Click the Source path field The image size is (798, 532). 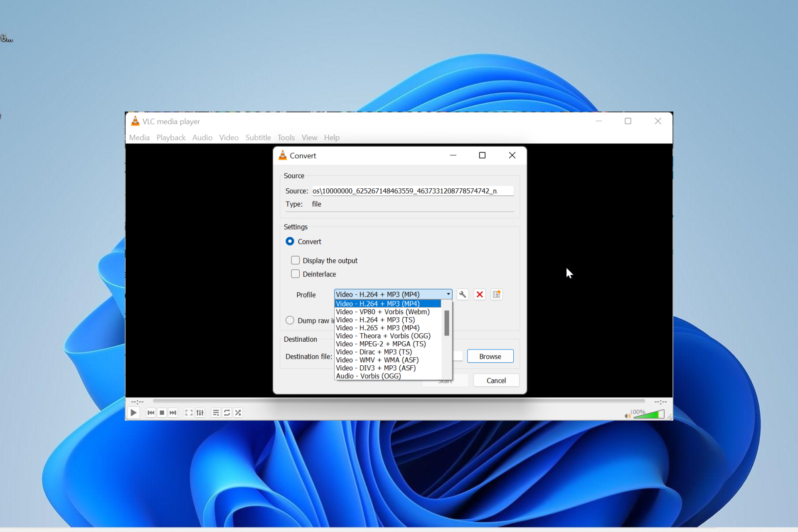coord(413,191)
